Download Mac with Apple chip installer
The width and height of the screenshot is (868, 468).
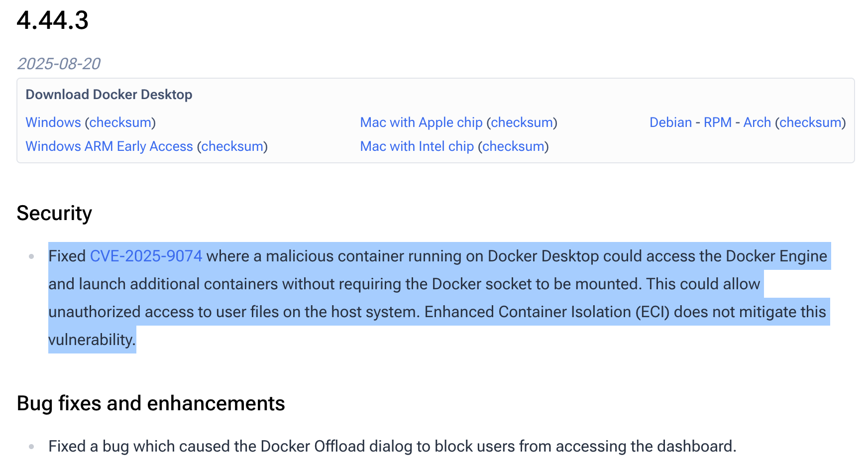point(421,122)
